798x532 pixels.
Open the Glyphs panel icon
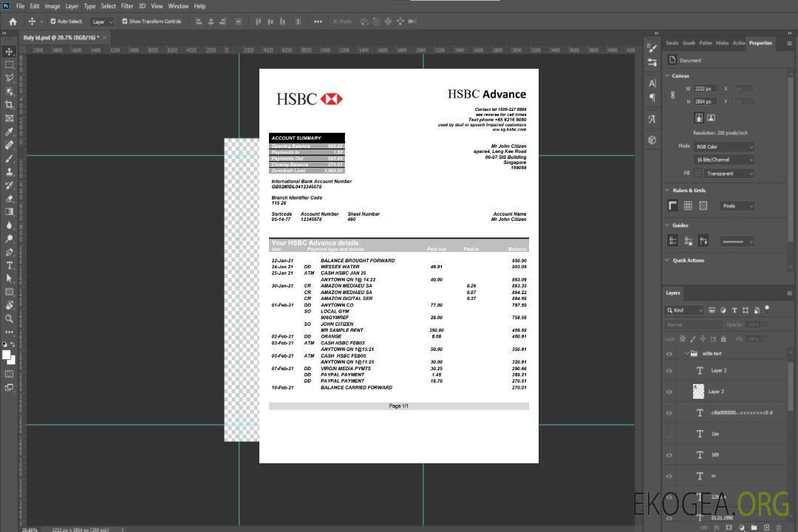click(652, 119)
